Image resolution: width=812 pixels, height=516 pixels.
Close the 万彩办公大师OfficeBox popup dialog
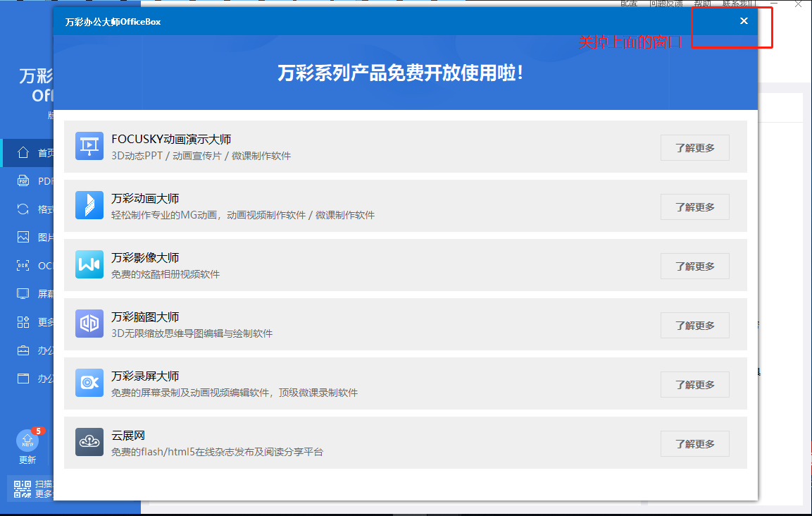pos(744,20)
